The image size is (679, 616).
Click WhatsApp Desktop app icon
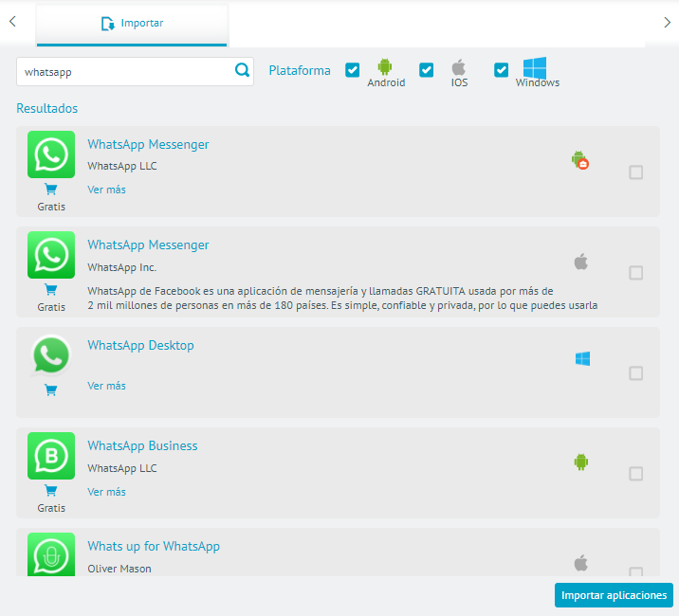click(51, 355)
